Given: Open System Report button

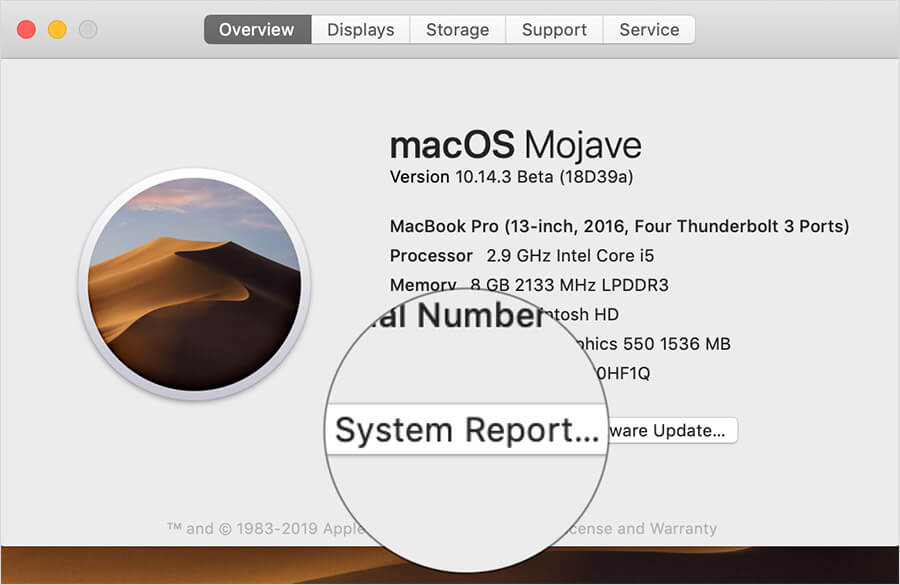Looking at the screenshot, I should [x=466, y=430].
